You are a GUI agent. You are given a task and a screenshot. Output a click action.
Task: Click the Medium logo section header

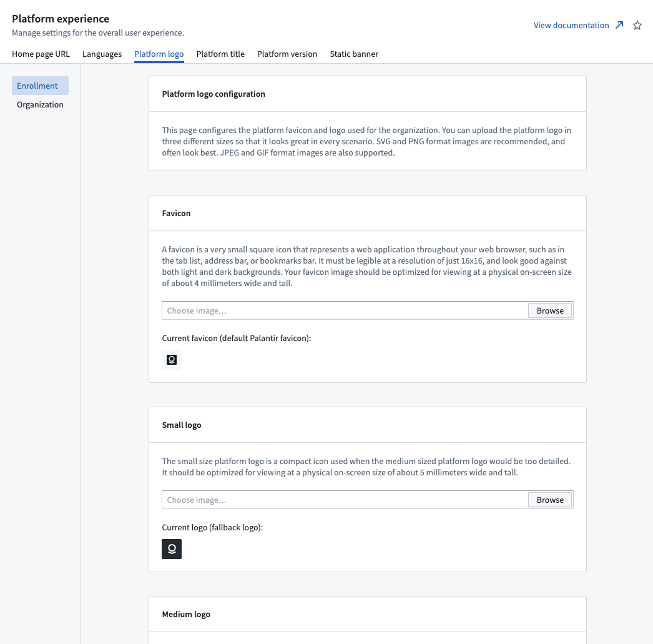(x=186, y=614)
